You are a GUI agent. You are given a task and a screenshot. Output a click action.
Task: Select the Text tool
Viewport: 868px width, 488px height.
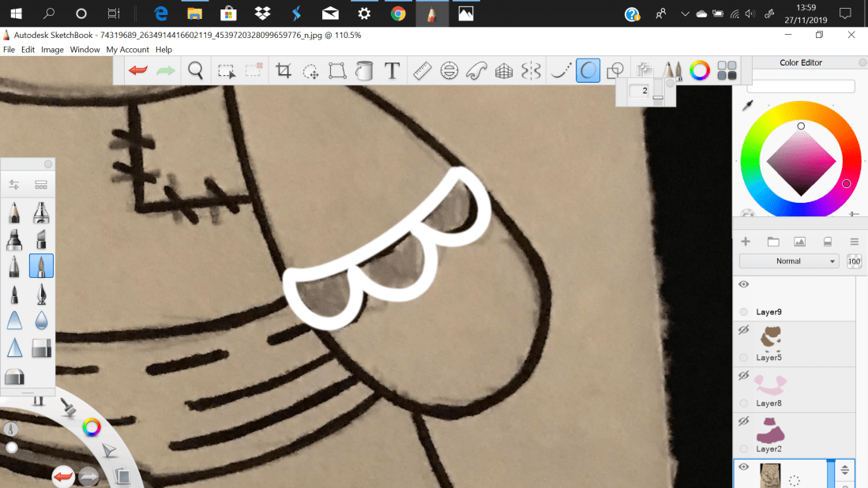point(392,70)
